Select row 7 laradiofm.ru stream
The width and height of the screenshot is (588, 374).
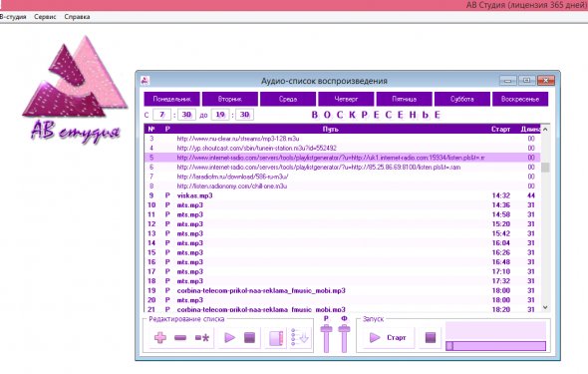tap(342, 177)
